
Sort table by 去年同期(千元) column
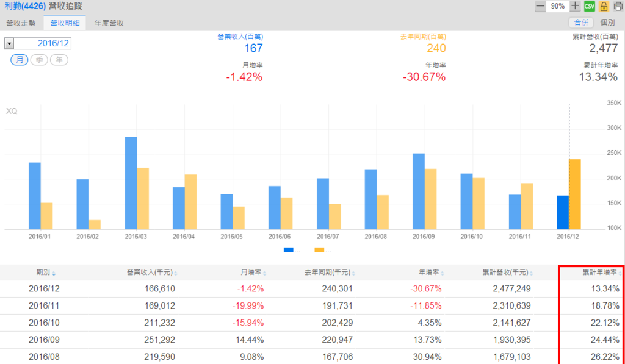click(330, 273)
